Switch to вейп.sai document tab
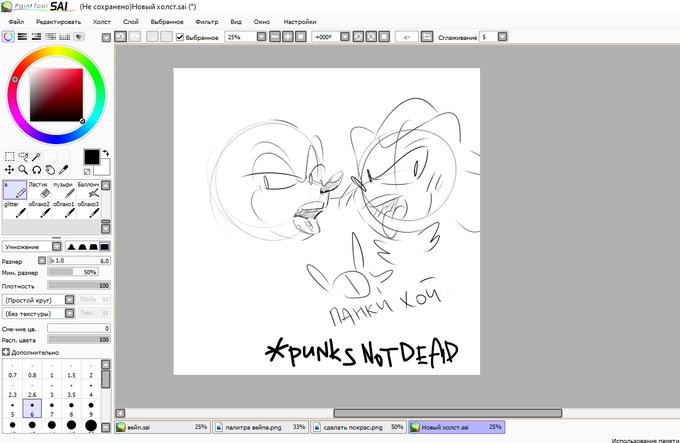Viewport: 680px width, 443px height. (x=163, y=427)
